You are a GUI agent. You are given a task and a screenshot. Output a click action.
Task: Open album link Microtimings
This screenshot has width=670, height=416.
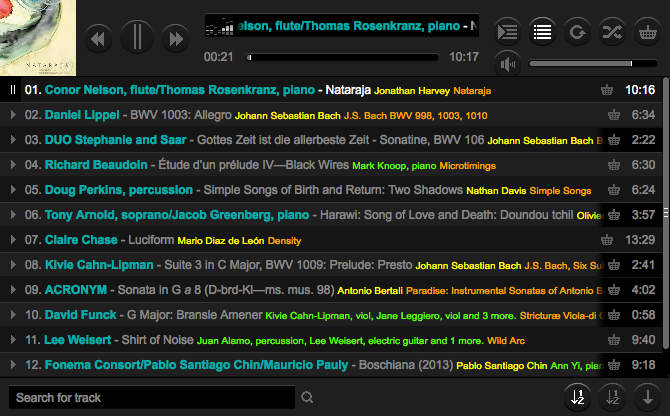467,166
